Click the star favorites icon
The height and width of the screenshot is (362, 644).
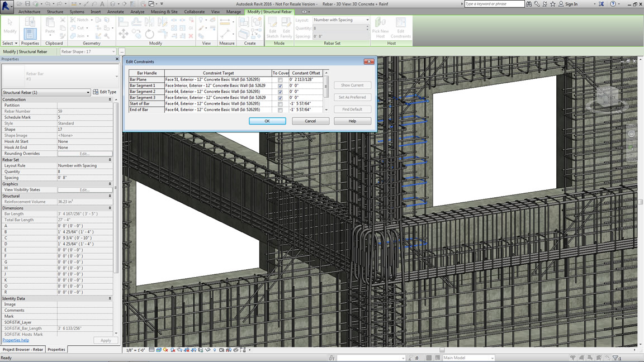[x=553, y=4]
